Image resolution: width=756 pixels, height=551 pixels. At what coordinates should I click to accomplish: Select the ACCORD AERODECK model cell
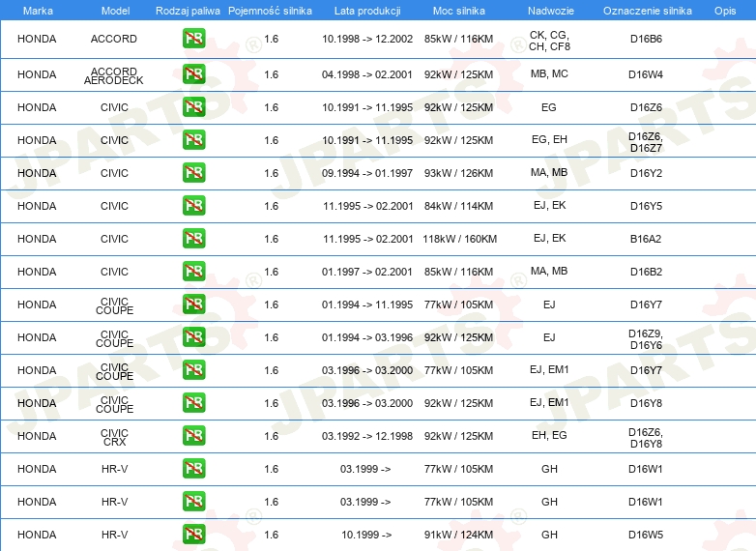[114, 75]
